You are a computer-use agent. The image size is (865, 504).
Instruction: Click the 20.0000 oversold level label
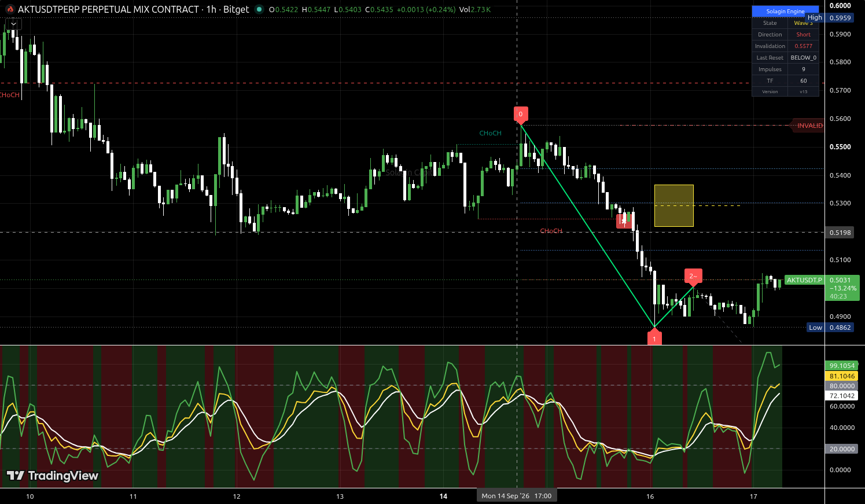coord(842,449)
